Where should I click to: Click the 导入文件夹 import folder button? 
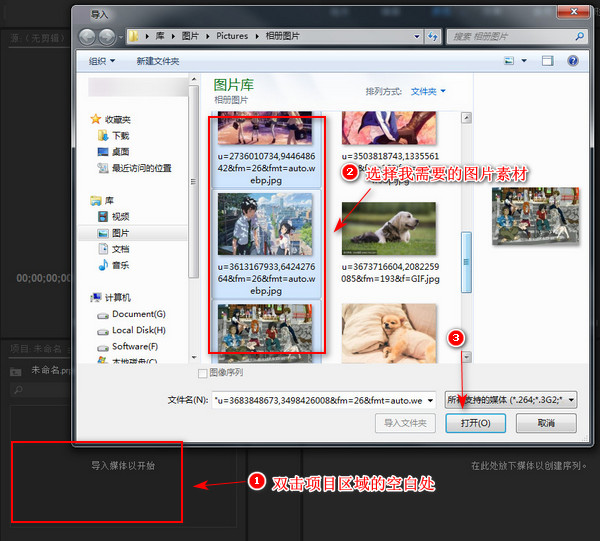tap(405, 423)
